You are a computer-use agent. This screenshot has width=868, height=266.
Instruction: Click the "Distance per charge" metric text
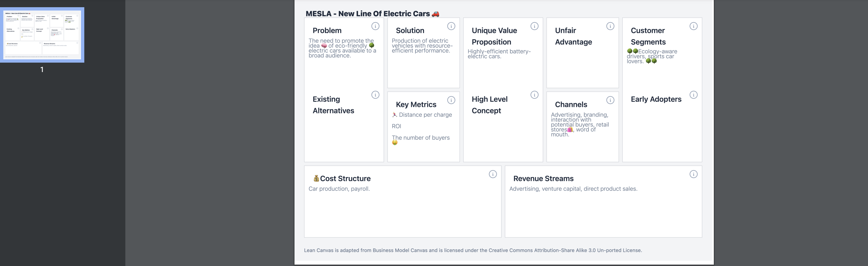click(x=425, y=115)
